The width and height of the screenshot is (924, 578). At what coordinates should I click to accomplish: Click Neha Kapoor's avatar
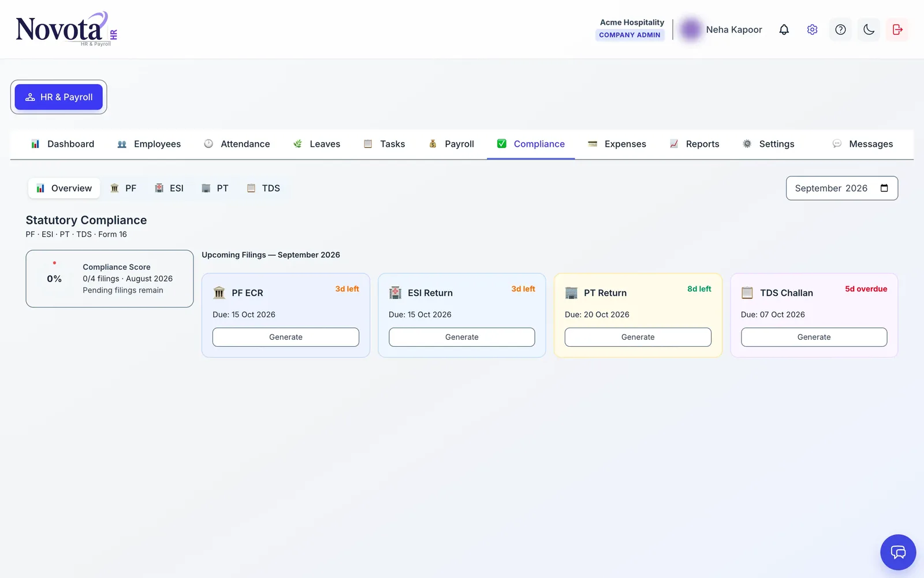point(690,29)
